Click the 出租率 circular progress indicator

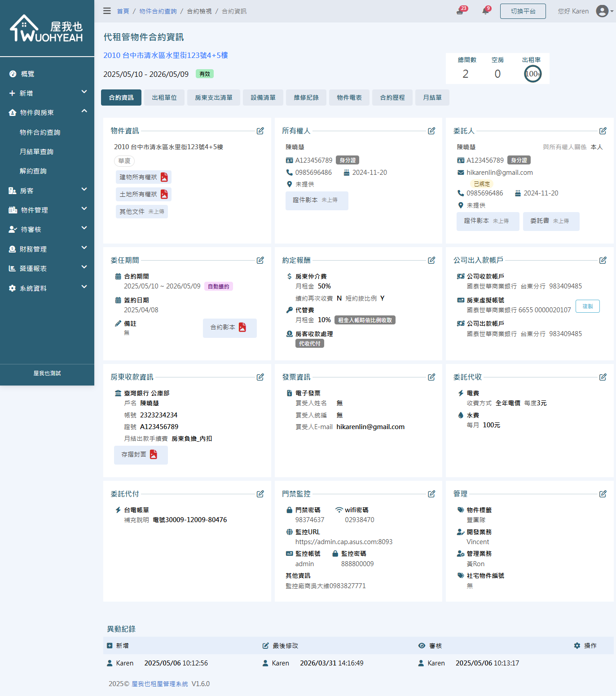[x=532, y=74]
